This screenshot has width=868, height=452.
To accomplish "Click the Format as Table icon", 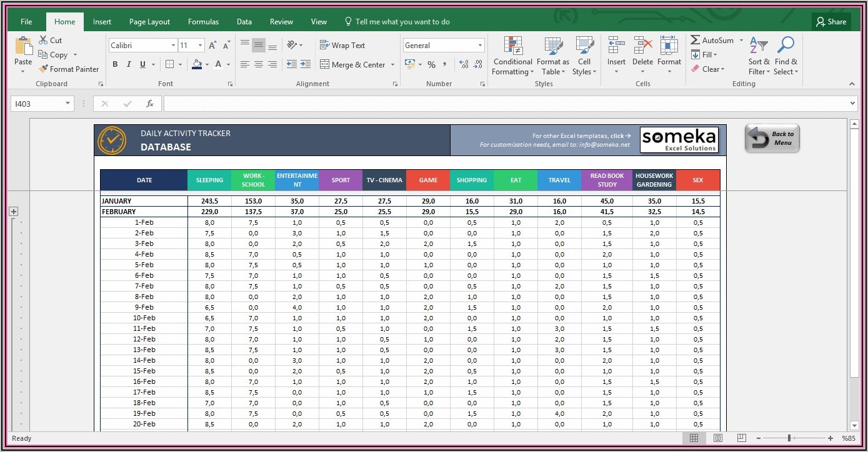I will (553, 56).
